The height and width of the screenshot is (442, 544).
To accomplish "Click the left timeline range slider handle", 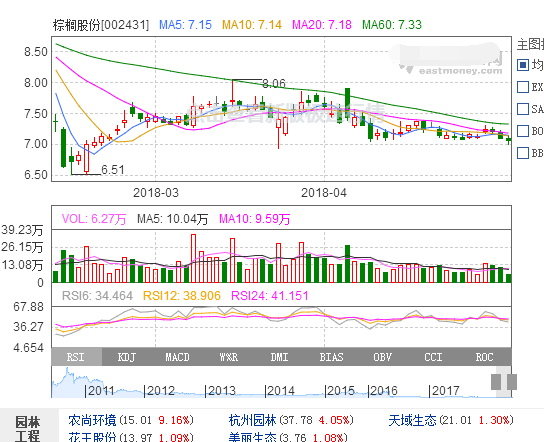I will [496, 382].
